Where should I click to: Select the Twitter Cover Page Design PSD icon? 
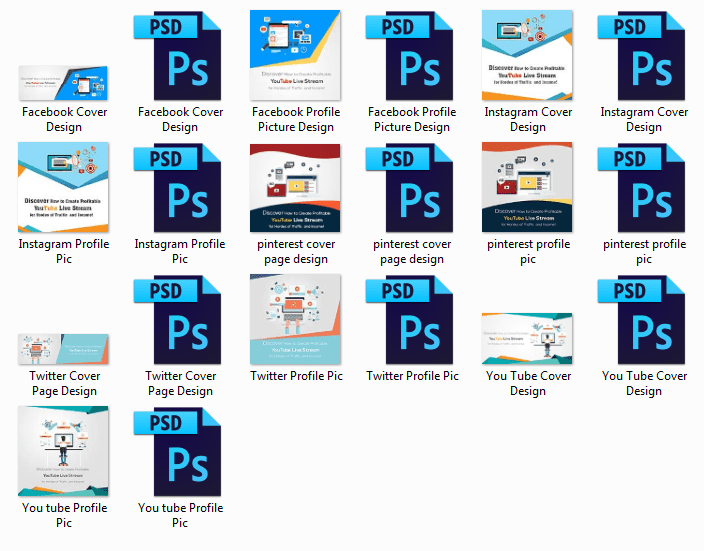tap(180, 320)
